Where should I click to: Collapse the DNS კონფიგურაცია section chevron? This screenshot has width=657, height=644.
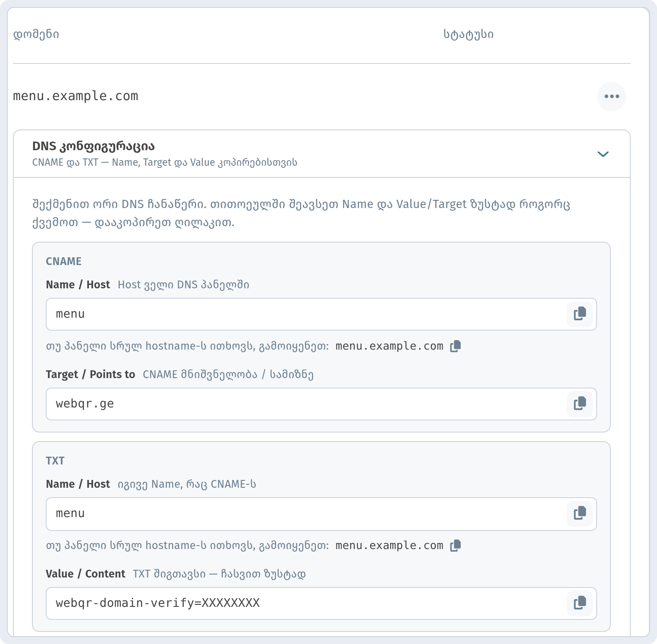coord(603,154)
